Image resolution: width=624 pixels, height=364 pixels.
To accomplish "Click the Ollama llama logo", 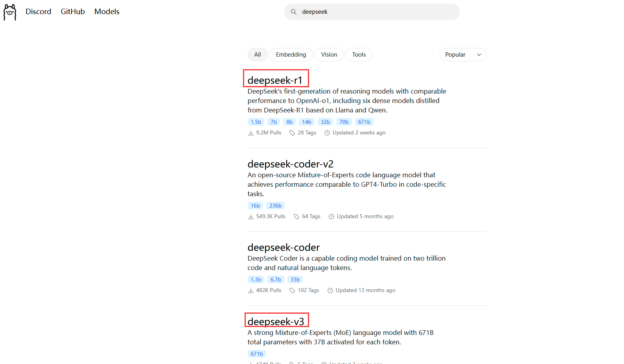I will [x=10, y=12].
